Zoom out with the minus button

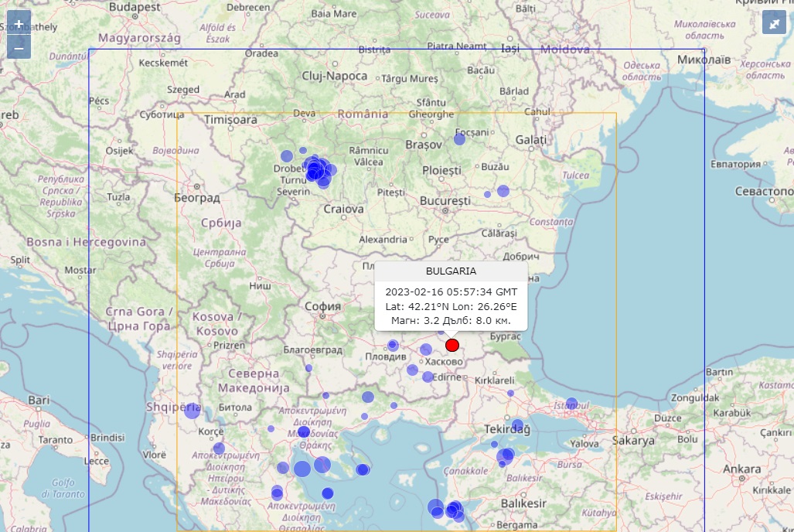[19, 47]
